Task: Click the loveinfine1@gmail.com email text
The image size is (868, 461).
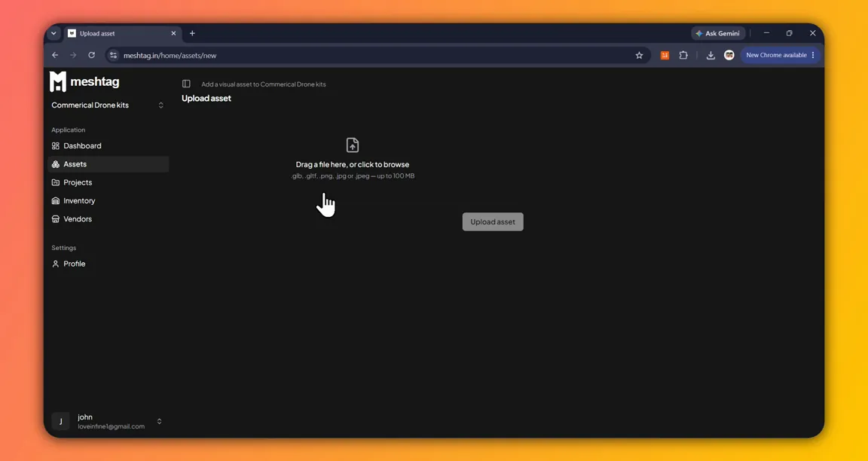Action: point(111,426)
